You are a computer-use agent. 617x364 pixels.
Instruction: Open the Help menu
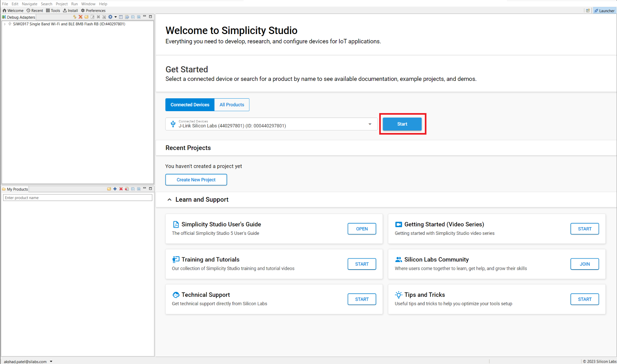103,4
